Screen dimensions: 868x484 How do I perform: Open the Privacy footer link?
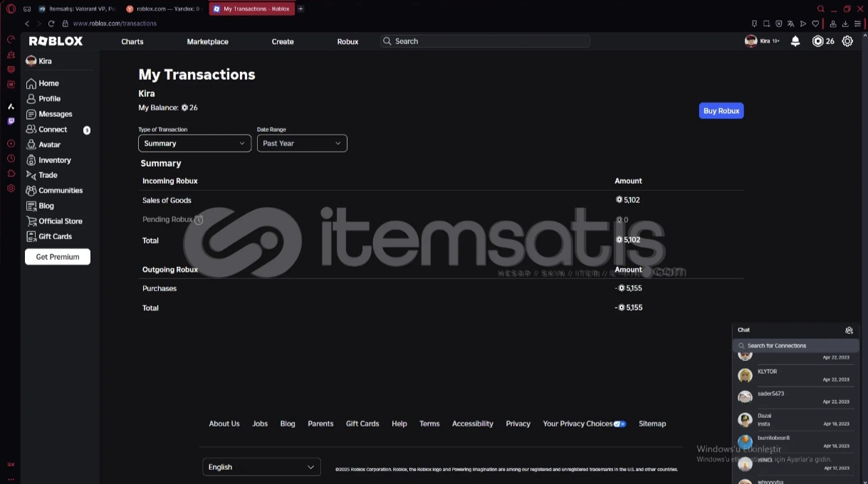[x=518, y=423]
